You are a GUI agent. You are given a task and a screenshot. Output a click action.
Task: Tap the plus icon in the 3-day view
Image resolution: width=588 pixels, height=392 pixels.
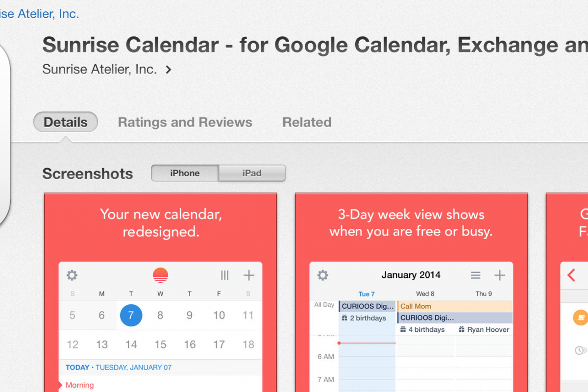click(x=500, y=275)
